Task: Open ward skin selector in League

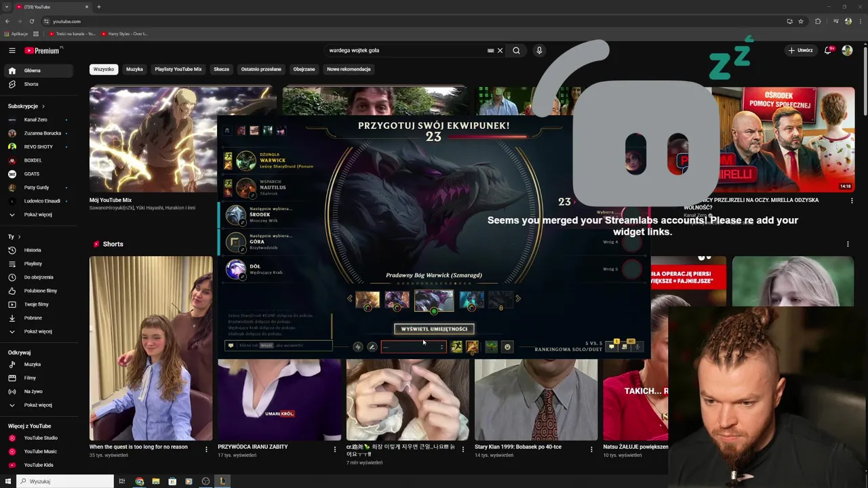Action: click(491, 347)
